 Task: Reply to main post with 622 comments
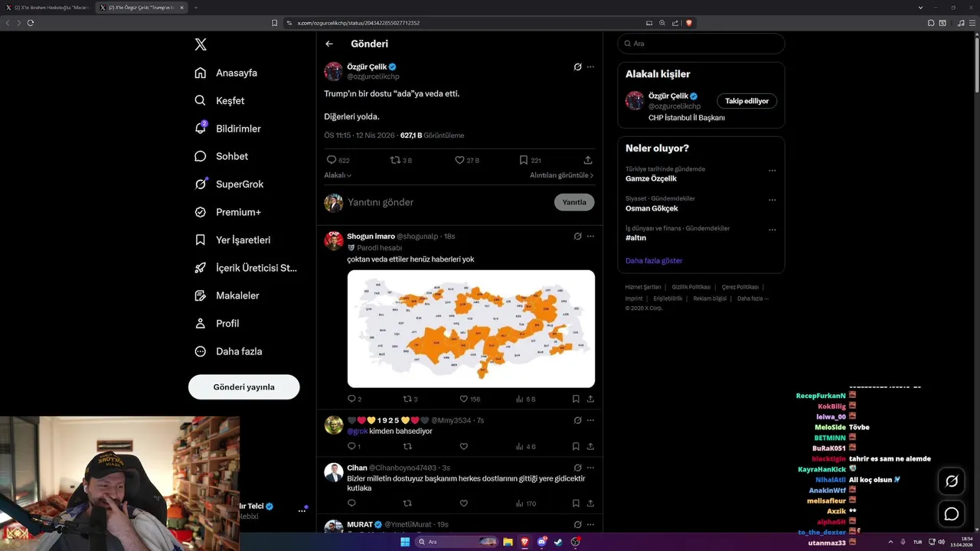(338, 160)
